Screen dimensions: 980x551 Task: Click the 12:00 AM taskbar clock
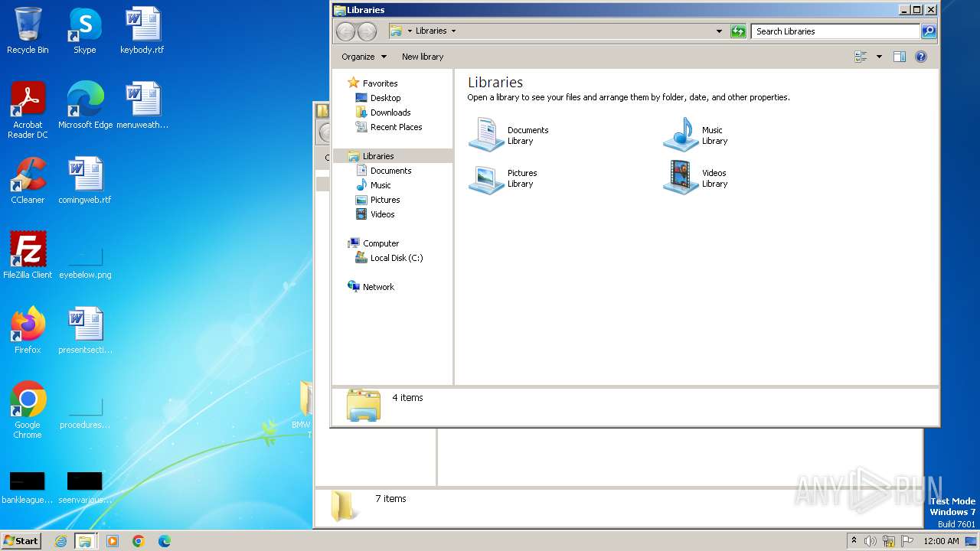point(941,541)
